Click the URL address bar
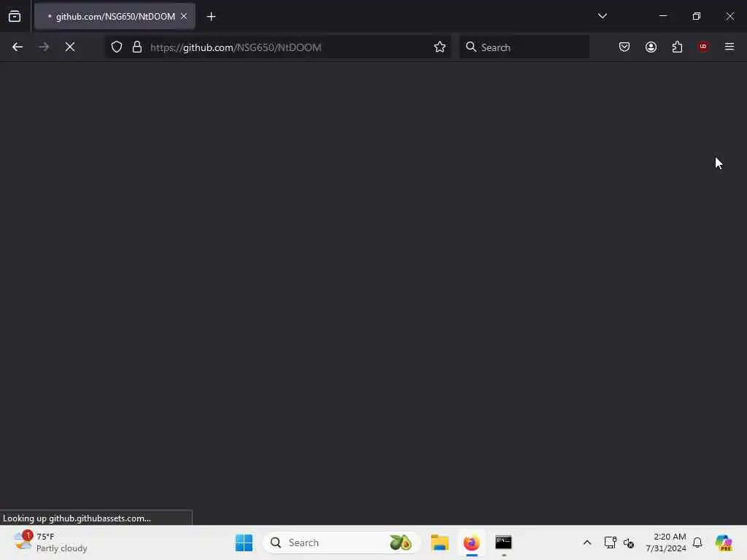747x560 pixels. pyautogui.click(x=279, y=47)
